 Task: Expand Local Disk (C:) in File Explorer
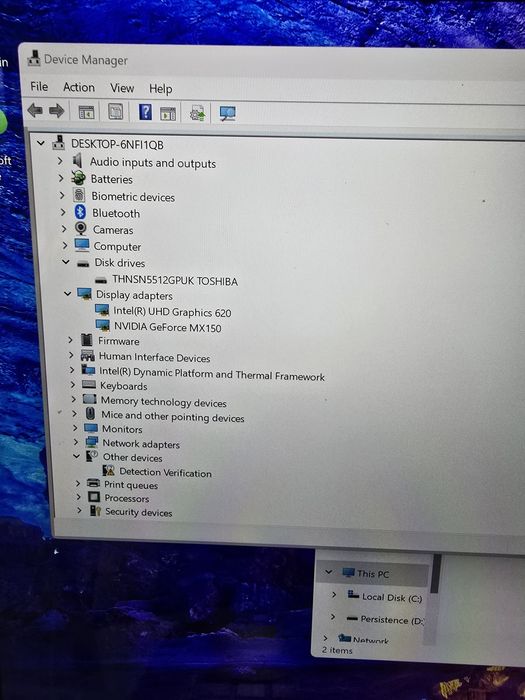tap(333, 595)
